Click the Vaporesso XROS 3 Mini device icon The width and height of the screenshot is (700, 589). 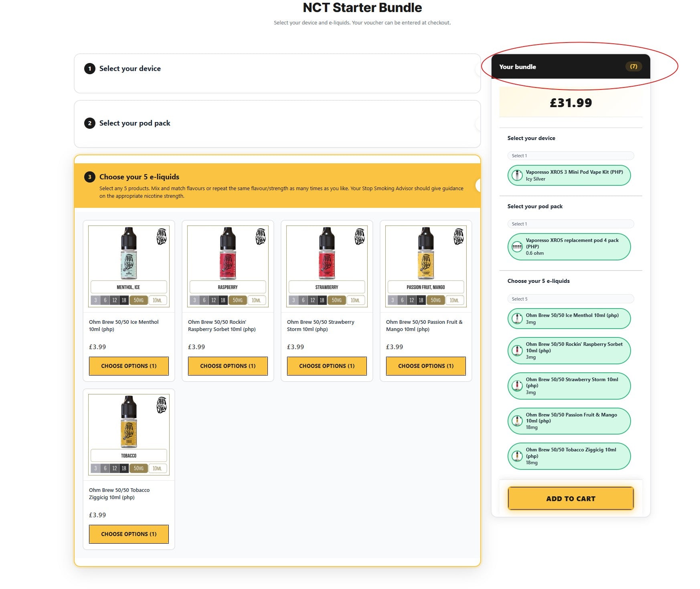(x=517, y=175)
